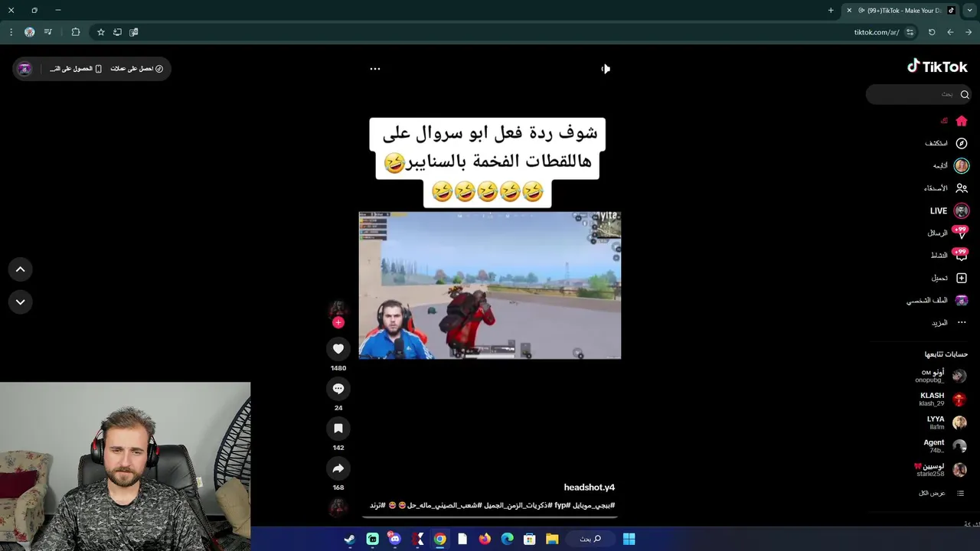Open Chrome profile avatar button
The image size is (980, 551).
point(30,32)
